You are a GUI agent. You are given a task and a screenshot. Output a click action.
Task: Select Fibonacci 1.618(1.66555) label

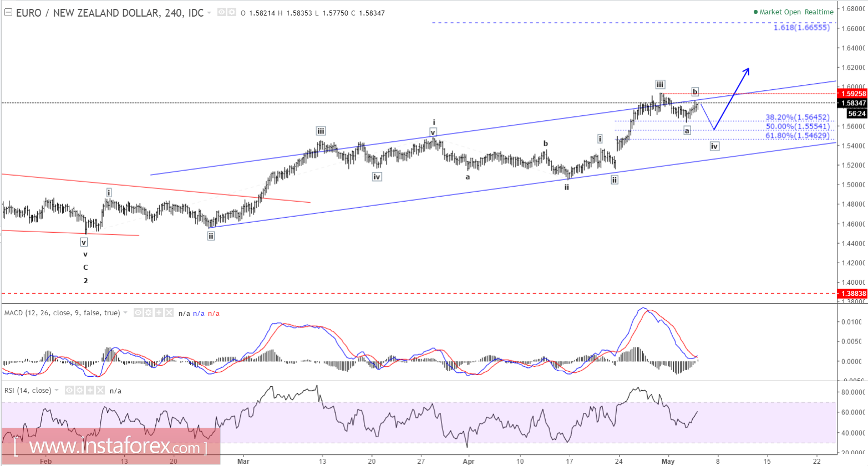point(802,27)
